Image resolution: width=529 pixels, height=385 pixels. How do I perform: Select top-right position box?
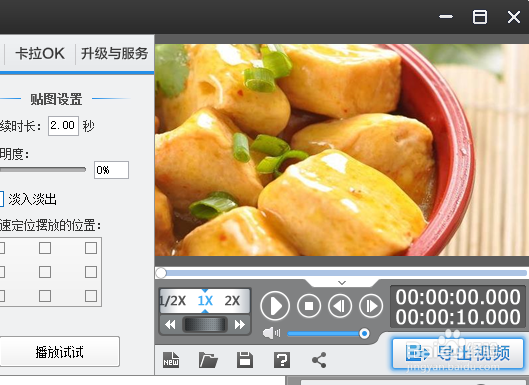[91, 248]
